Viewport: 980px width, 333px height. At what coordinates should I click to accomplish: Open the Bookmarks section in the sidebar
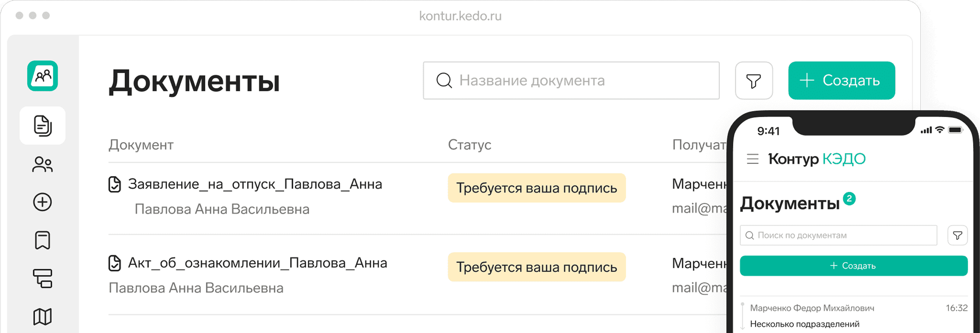pyautogui.click(x=43, y=240)
